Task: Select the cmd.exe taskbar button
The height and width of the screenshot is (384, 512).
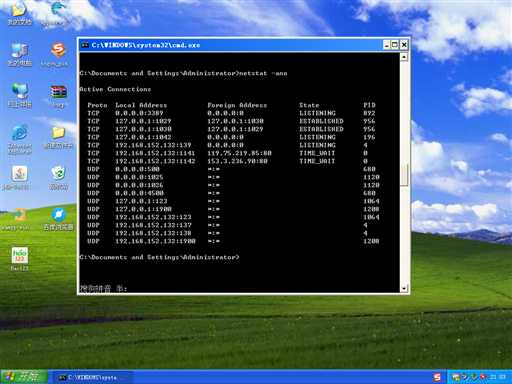Action: (92, 377)
